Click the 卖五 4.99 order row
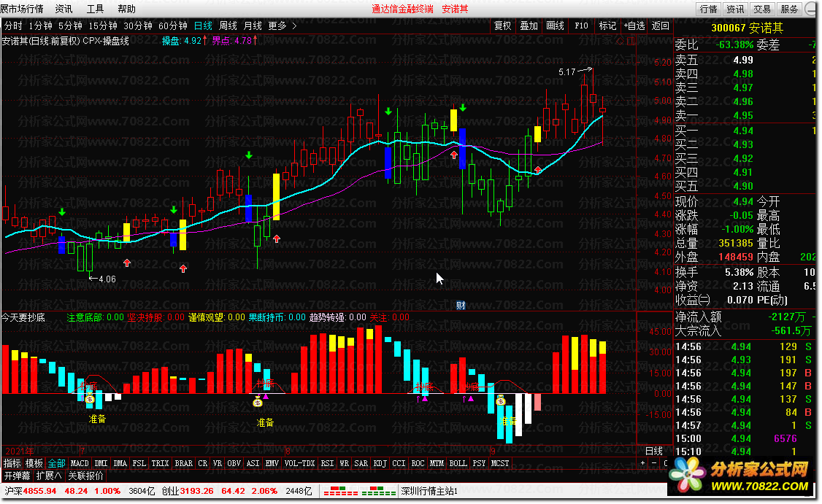This screenshot has width=822, height=504. pyautogui.click(x=745, y=61)
